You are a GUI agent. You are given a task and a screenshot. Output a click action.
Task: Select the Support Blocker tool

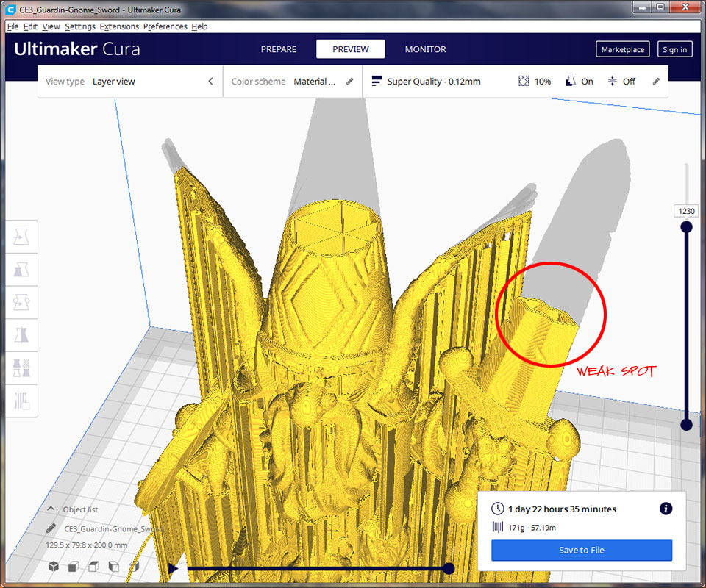coord(22,401)
